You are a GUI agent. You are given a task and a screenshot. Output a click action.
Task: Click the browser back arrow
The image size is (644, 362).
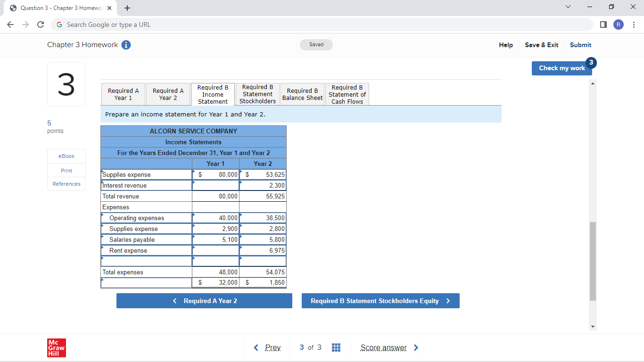click(11, 25)
